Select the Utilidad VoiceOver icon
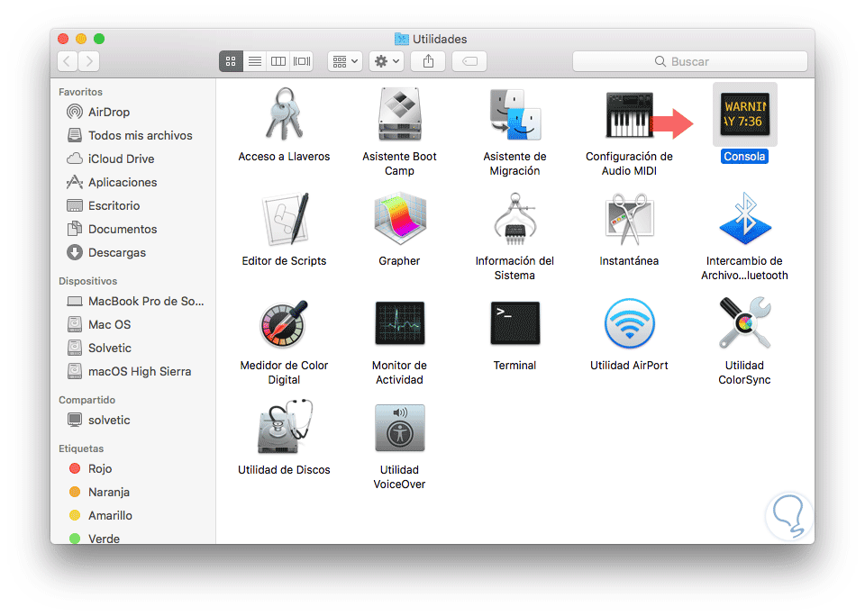Image resolution: width=865 pixels, height=616 pixels. point(399,428)
